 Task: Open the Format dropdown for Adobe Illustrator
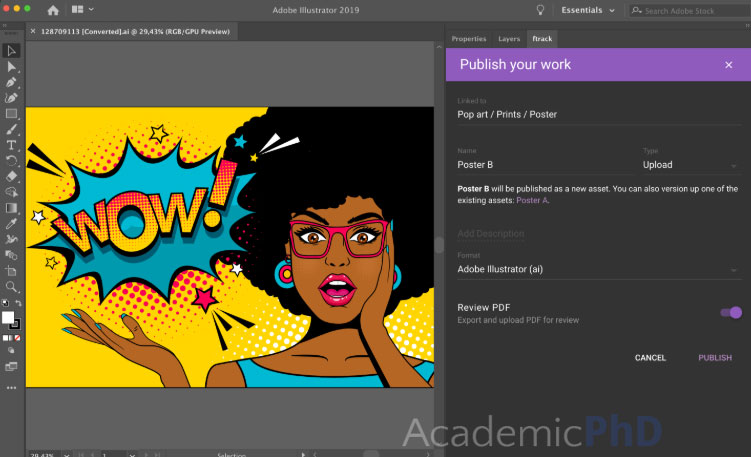(x=597, y=269)
